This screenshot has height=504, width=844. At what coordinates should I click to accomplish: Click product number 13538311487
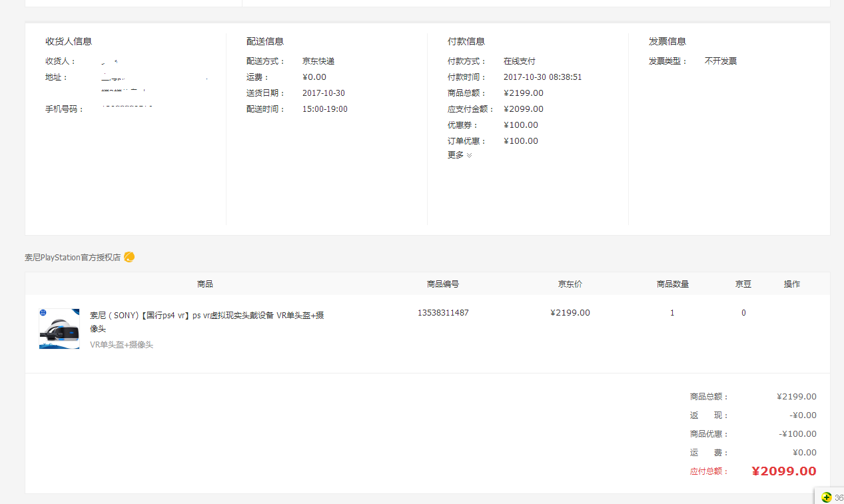(x=443, y=313)
